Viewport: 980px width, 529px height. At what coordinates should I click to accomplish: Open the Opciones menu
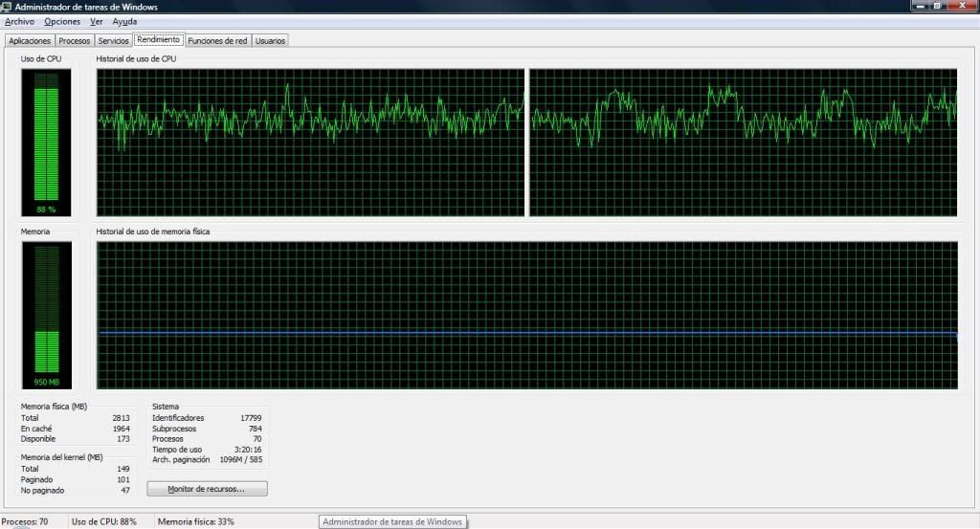point(62,21)
